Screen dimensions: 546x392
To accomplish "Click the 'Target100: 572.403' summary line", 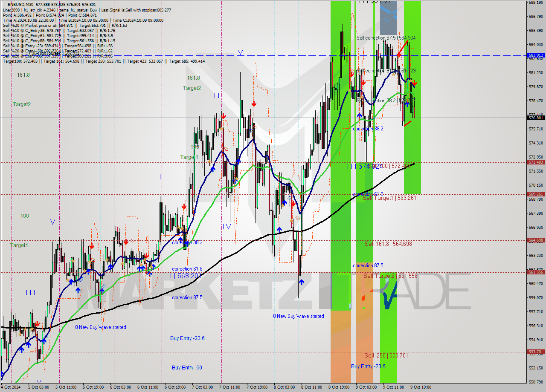I will pyautogui.click(x=104, y=61).
